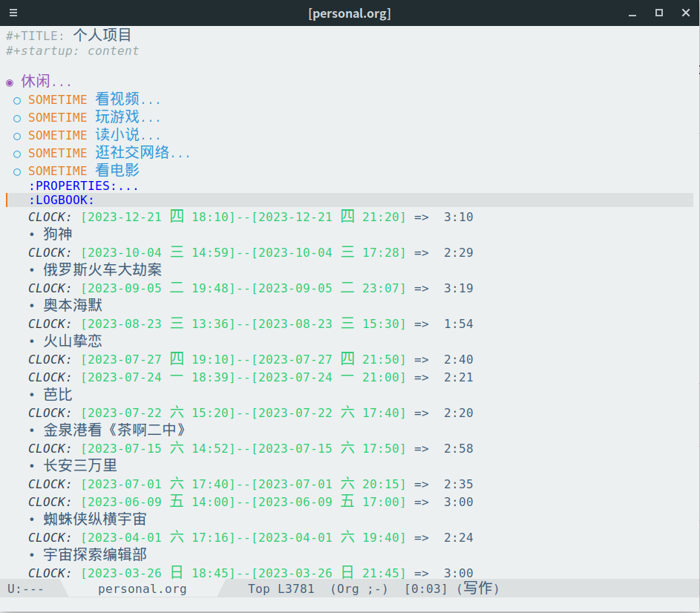Click the #+TITLE: 个人项目 line
This screenshot has height=613, width=700.
coord(69,36)
